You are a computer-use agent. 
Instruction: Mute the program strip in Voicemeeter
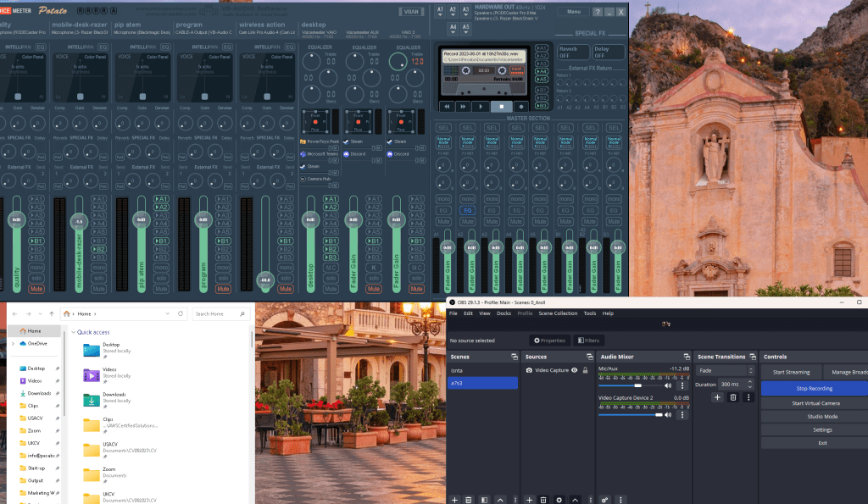(x=223, y=289)
